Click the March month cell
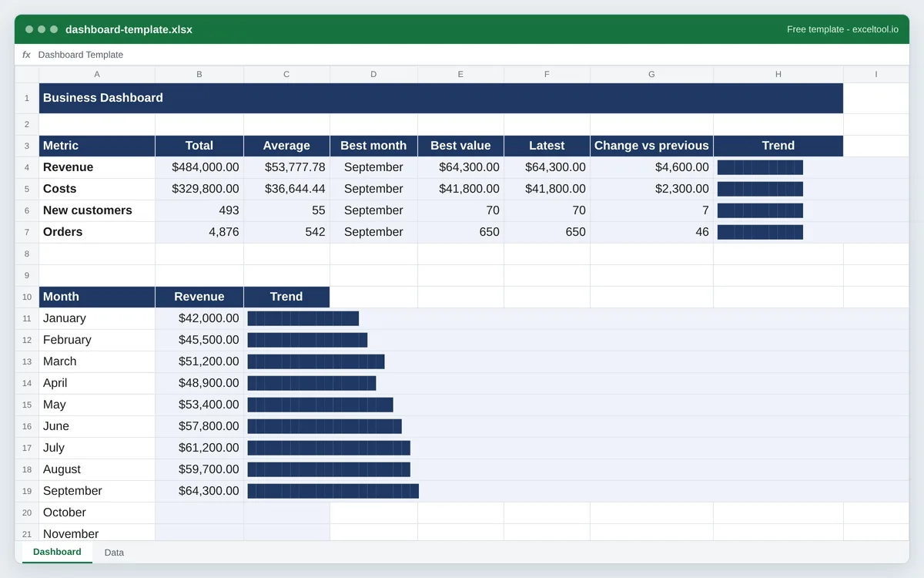Image resolution: width=924 pixels, height=578 pixels. point(97,361)
